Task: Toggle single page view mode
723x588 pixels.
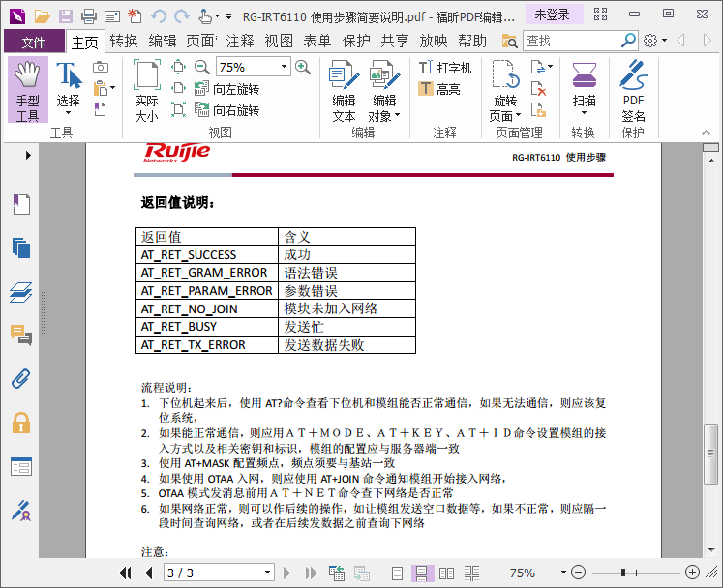Action: pyautogui.click(x=397, y=573)
